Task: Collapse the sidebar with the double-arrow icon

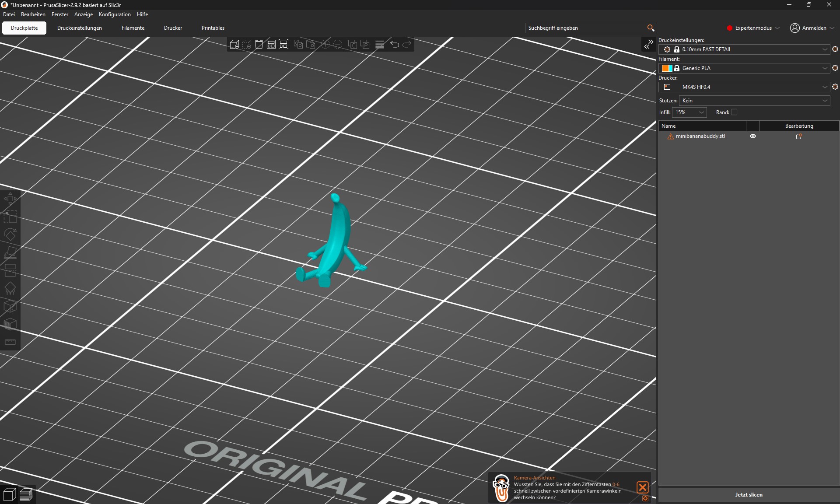Action: 648,44
